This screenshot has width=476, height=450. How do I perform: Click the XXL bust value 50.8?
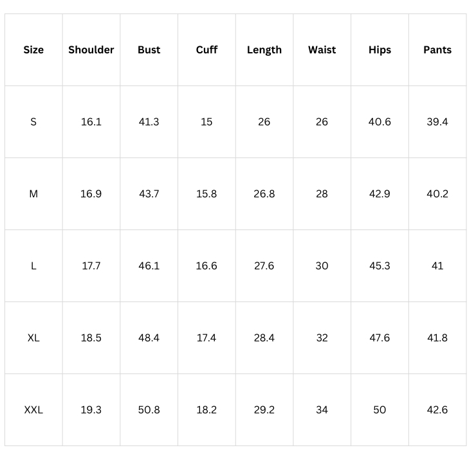click(x=149, y=410)
